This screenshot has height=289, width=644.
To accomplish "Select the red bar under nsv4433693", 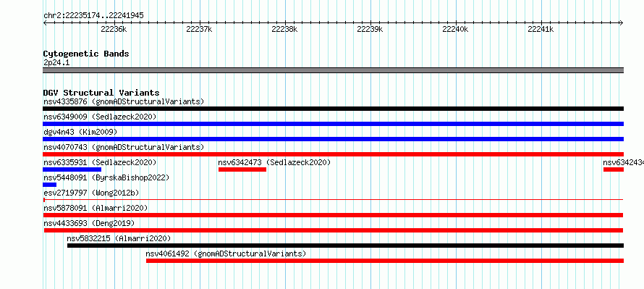I will pos(334,230).
